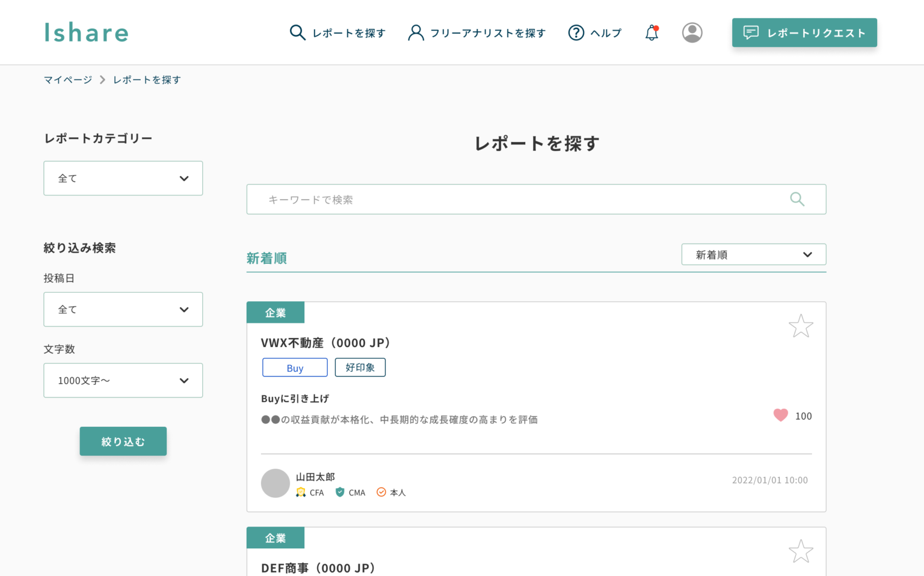Click the CFA badge icon under 山田太郎
This screenshot has height=576, width=924.
click(301, 492)
